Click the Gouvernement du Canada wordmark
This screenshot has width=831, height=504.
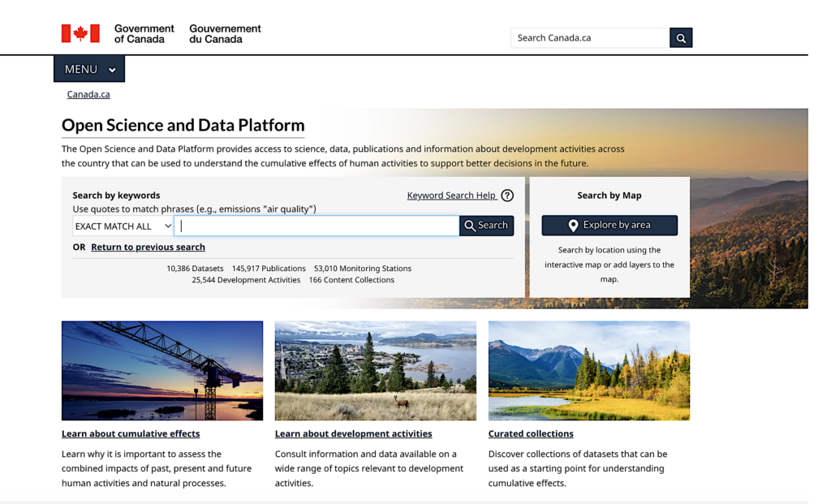(x=226, y=34)
